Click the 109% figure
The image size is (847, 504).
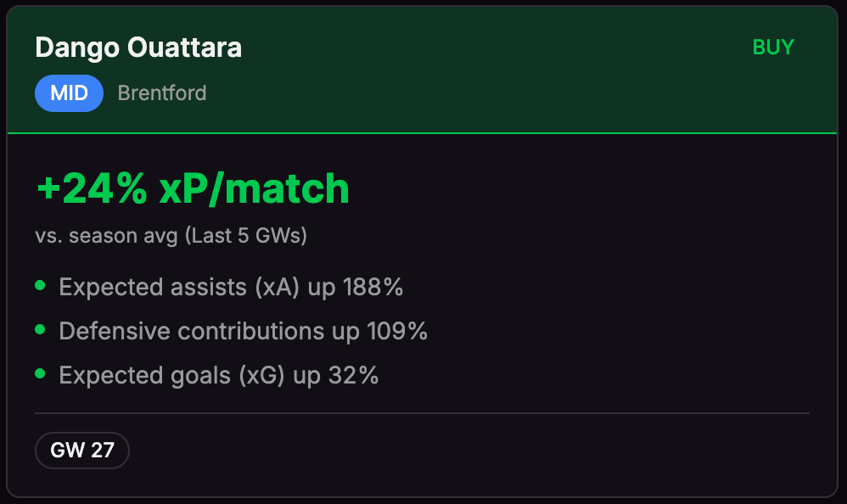[397, 331]
